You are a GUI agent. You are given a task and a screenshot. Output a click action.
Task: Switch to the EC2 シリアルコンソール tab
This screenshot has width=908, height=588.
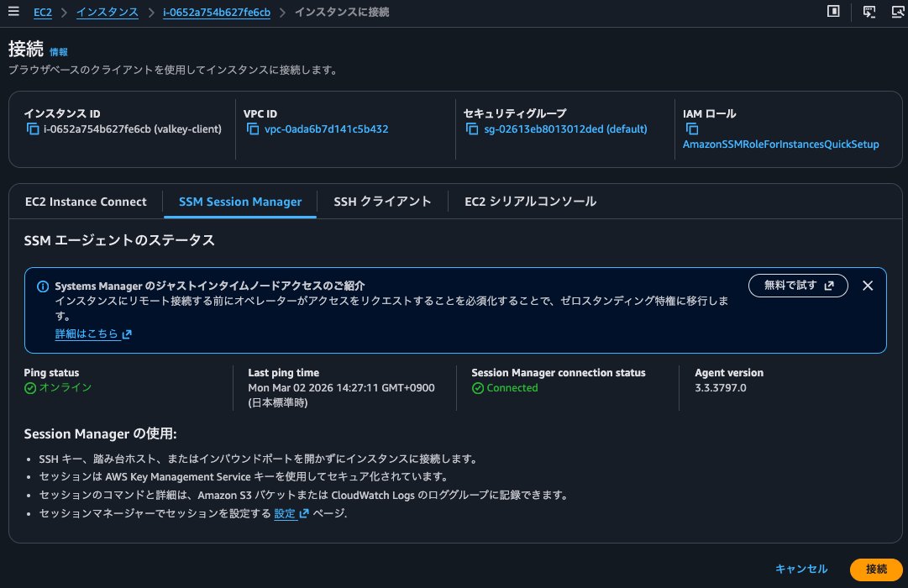pos(530,202)
